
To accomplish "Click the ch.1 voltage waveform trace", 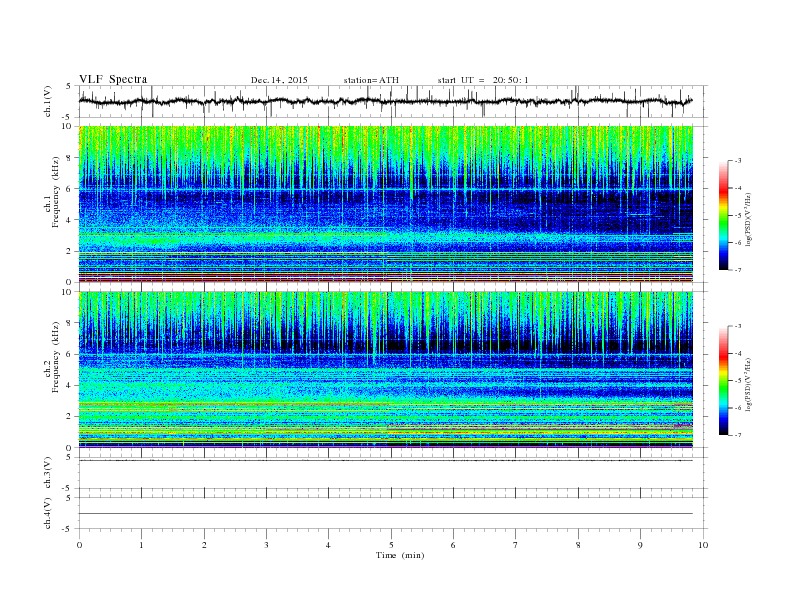I will tap(385, 101).
